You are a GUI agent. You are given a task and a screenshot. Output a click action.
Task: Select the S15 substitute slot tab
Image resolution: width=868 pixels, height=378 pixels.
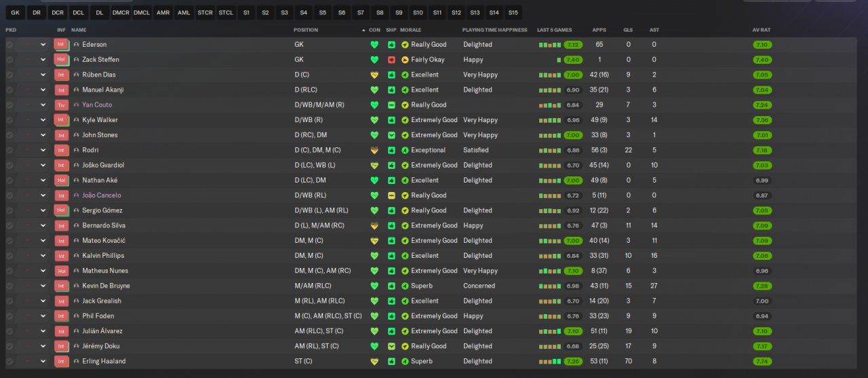coord(513,12)
